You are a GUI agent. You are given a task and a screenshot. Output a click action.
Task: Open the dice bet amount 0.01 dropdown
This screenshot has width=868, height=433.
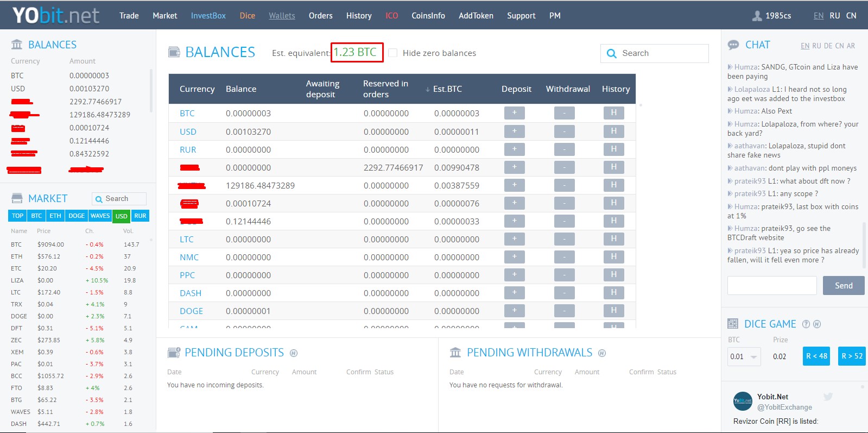point(744,356)
